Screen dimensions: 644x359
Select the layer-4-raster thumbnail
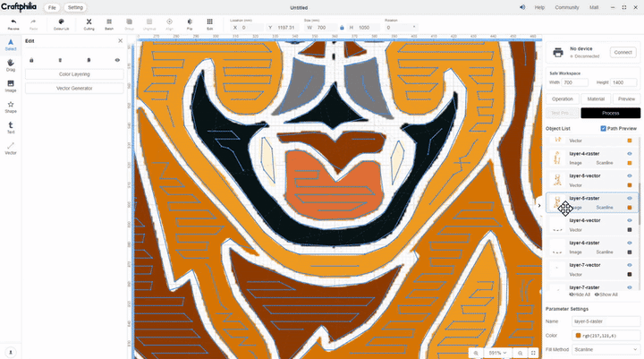[557, 158]
